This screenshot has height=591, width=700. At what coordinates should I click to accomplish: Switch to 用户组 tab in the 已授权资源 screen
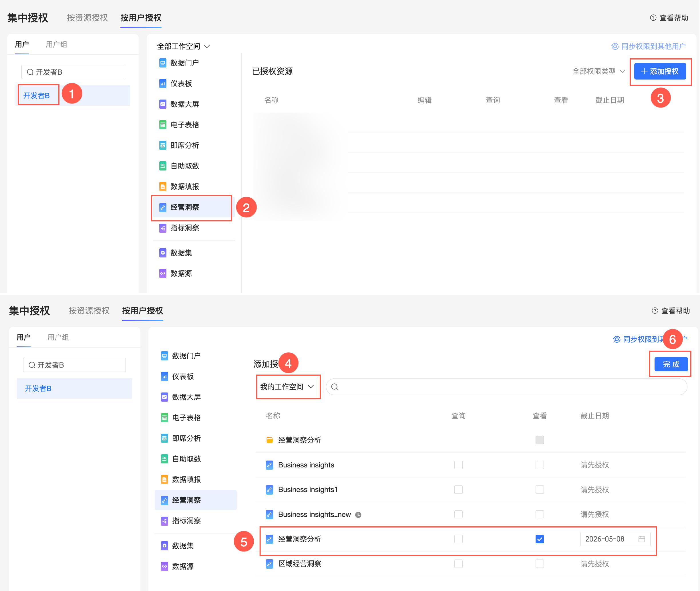point(56,44)
